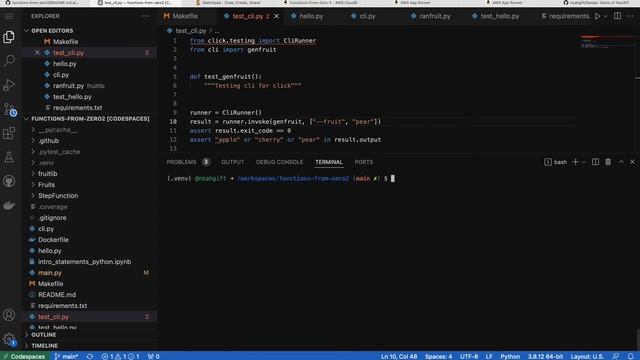Open README.md in the file tree
The image size is (640, 360).
[x=57, y=295]
